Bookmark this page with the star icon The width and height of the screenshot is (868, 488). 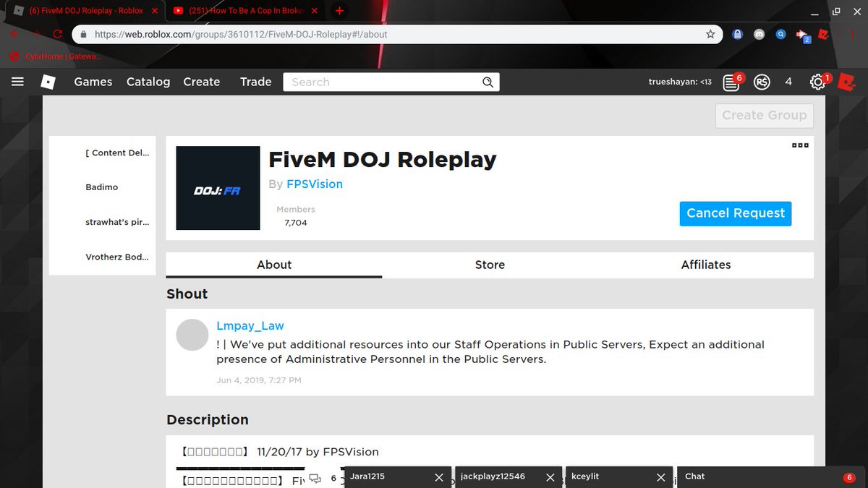point(710,34)
